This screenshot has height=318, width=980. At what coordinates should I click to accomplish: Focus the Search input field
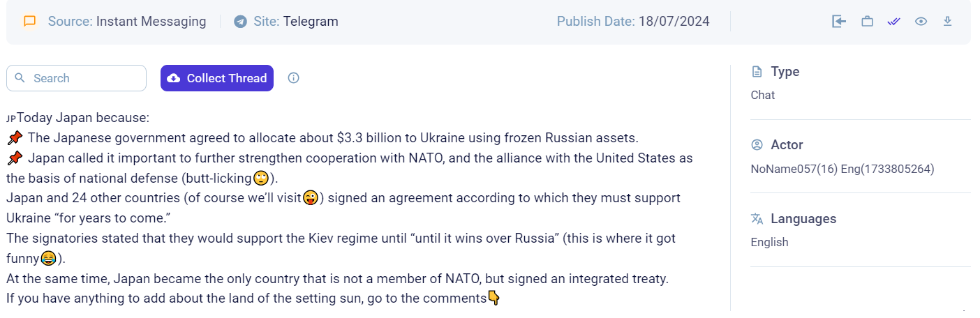[x=77, y=78]
